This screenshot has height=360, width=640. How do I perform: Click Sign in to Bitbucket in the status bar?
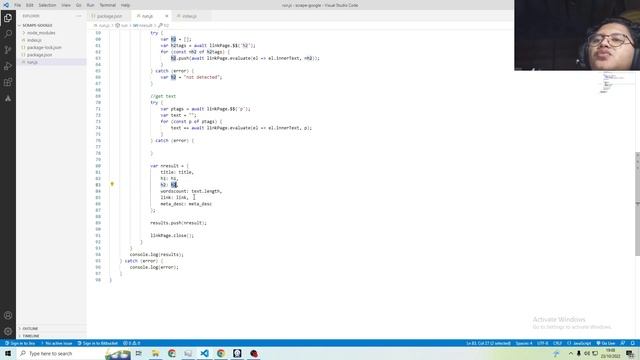[x=98, y=343]
